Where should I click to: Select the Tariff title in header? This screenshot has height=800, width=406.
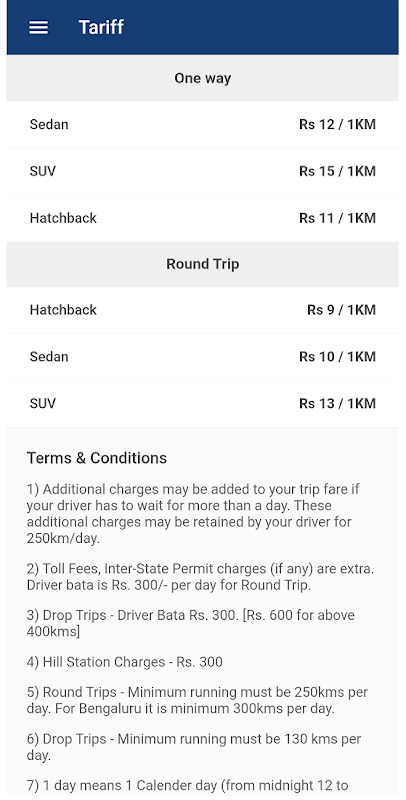pos(101,27)
